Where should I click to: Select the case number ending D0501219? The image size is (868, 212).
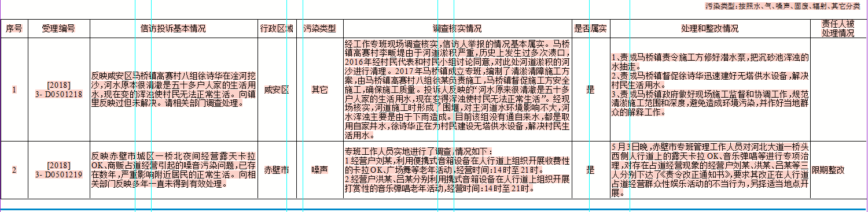pyautogui.click(x=58, y=169)
